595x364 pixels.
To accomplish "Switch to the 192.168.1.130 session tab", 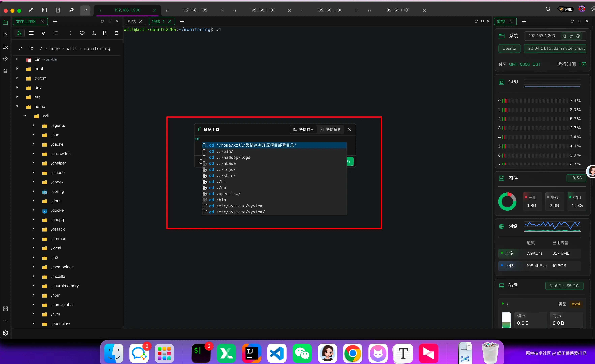I will coord(329,10).
